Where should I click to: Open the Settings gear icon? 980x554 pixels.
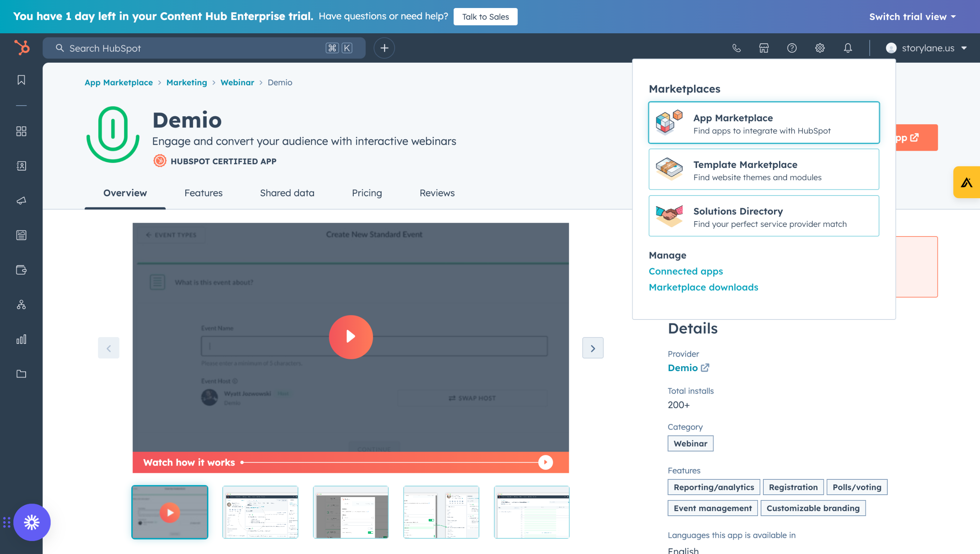[x=820, y=48]
